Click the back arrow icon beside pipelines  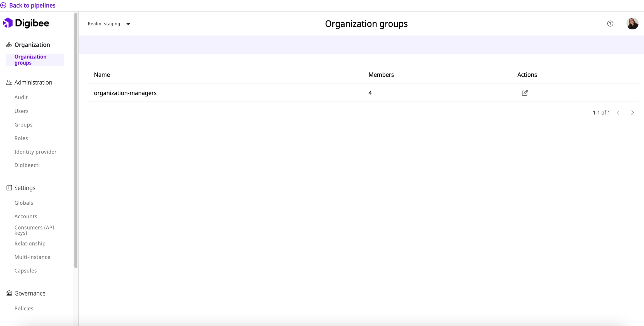[x=3, y=5]
